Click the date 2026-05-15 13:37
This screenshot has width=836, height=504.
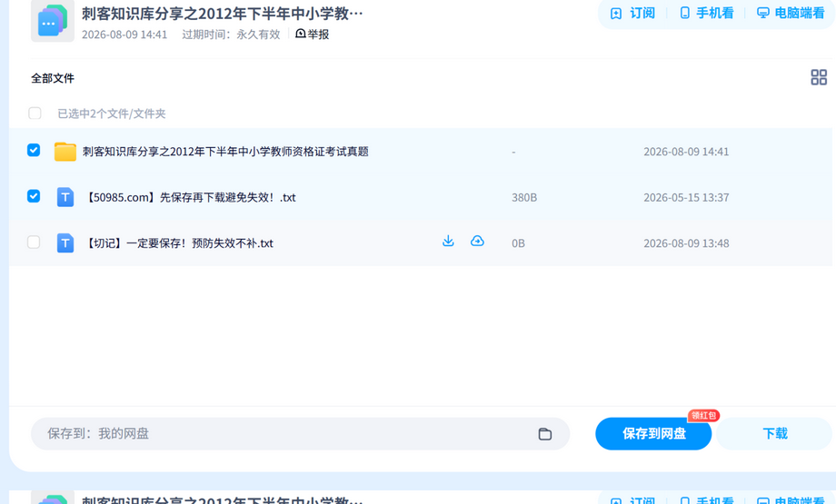686,197
